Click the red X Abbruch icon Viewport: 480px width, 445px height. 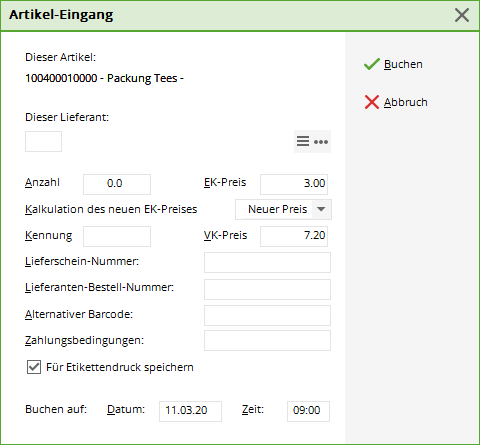click(x=372, y=102)
